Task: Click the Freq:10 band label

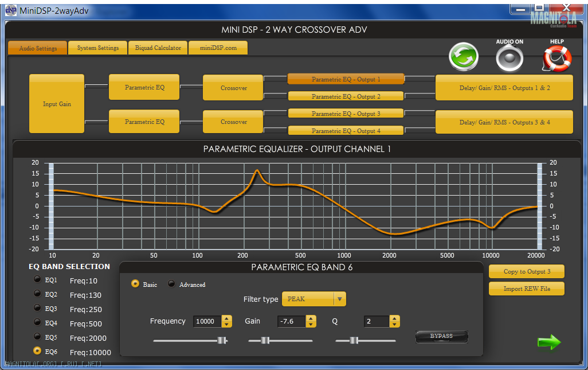Action: point(84,281)
